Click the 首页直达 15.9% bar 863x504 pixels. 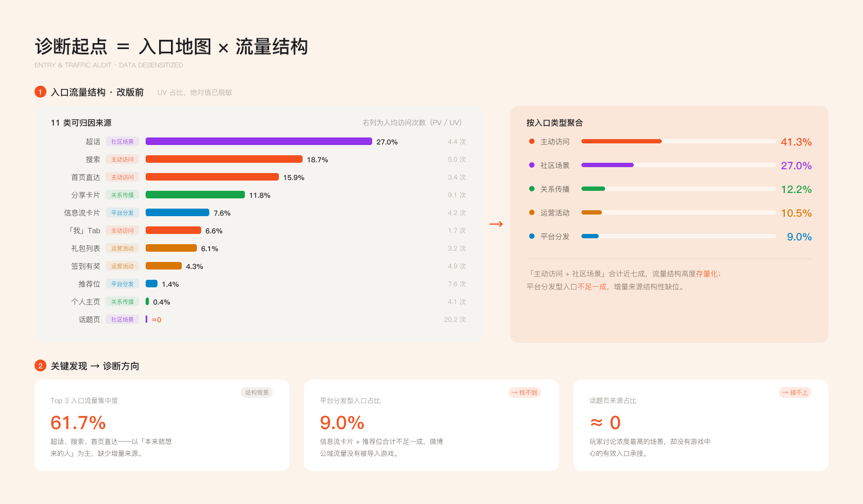212,177
